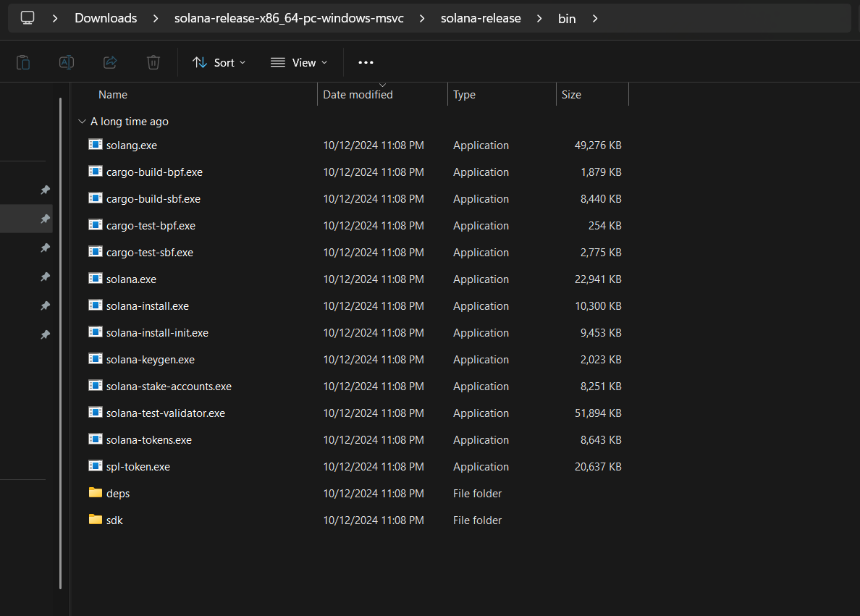Image resolution: width=860 pixels, height=616 pixels.
Task: Navigate to Downloads in the breadcrumb path
Action: (106, 18)
